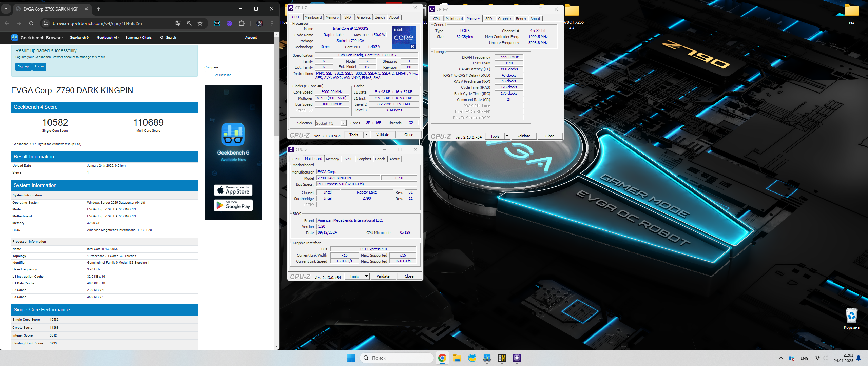The width and height of the screenshot is (868, 366).
Task: Open a new browser tab with the plus icon
Action: 98,9
